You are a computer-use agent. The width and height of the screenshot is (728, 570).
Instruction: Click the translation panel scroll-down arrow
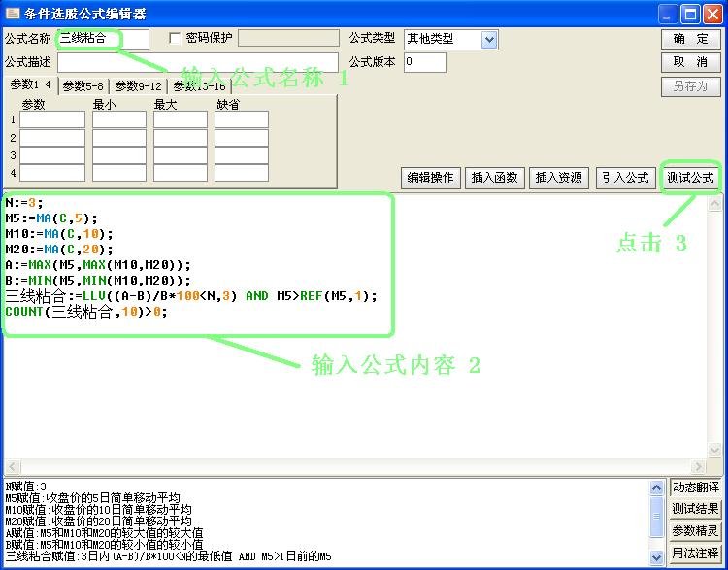(656, 557)
